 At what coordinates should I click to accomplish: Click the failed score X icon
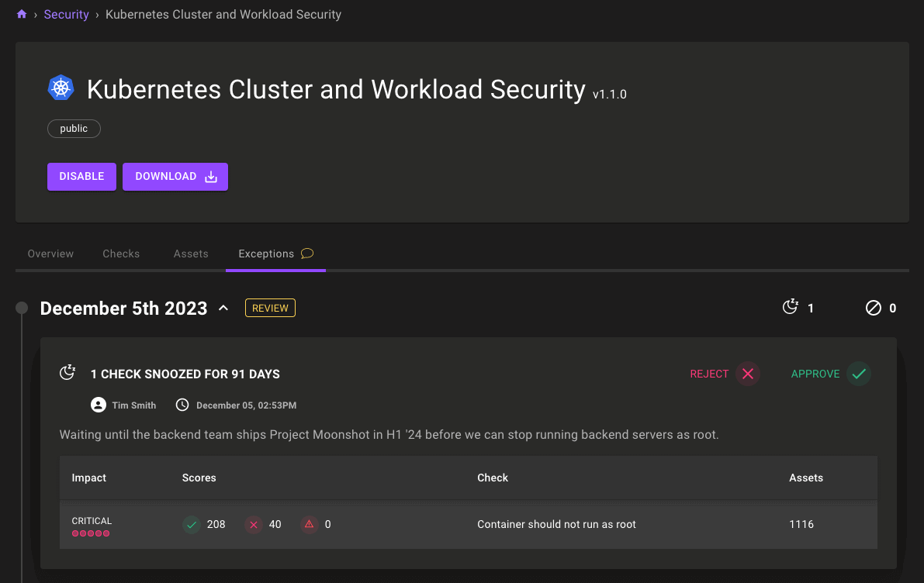point(254,525)
